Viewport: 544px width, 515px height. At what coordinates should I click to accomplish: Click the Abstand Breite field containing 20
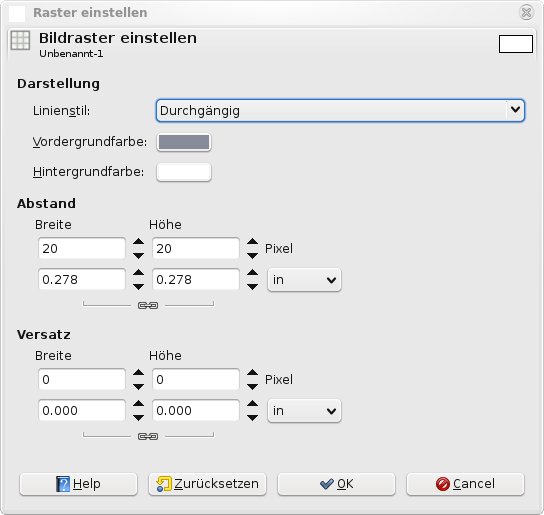[x=82, y=248]
